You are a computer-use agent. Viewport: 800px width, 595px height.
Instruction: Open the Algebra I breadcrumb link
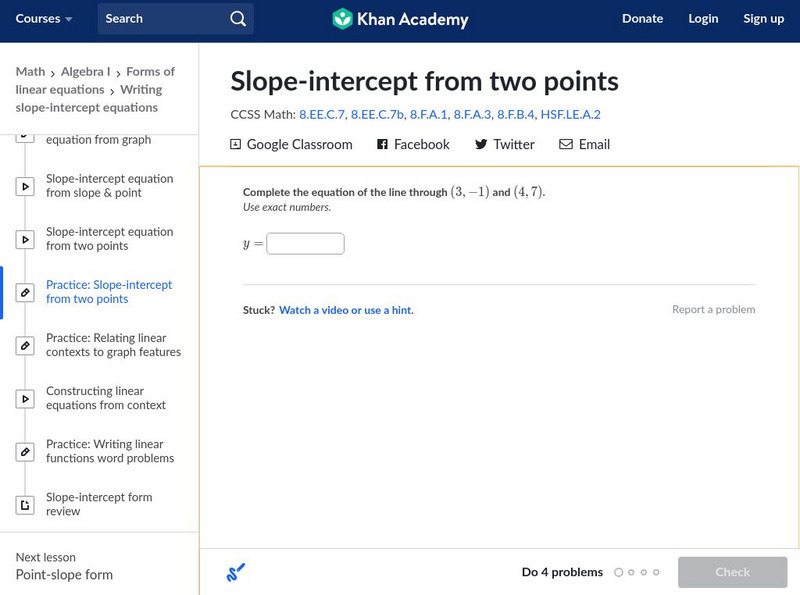[85, 72]
